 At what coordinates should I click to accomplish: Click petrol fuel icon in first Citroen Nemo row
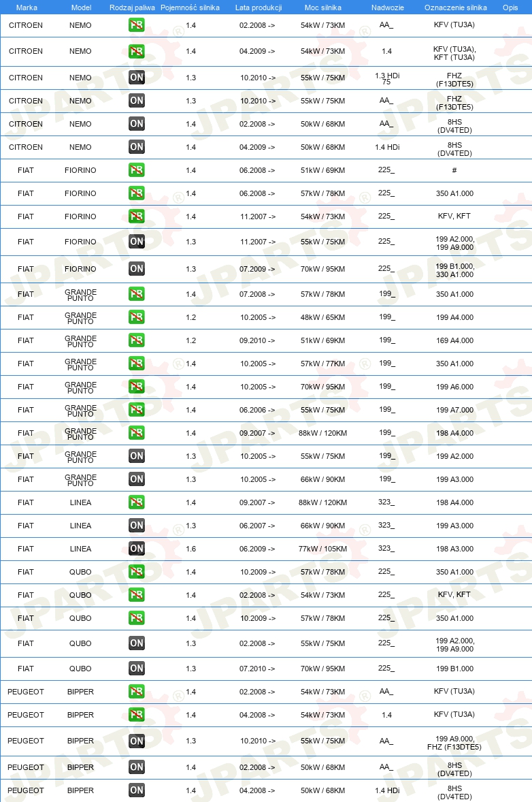click(x=137, y=25)
